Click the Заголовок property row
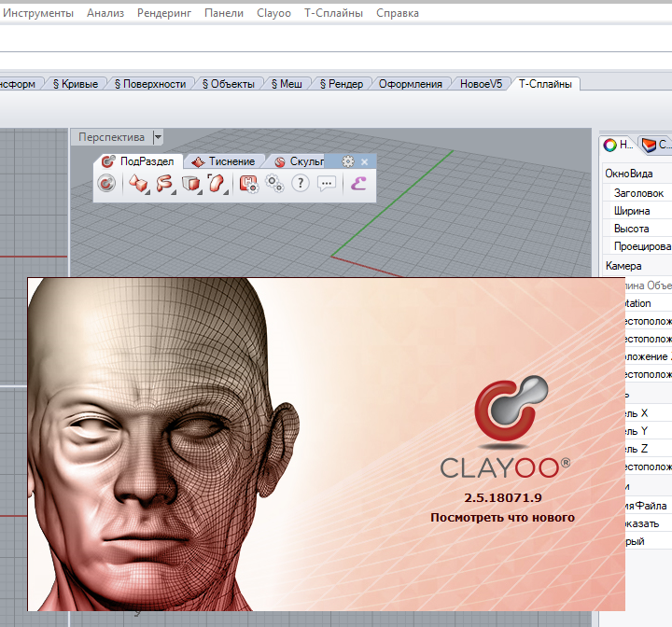 click(638, 192)
